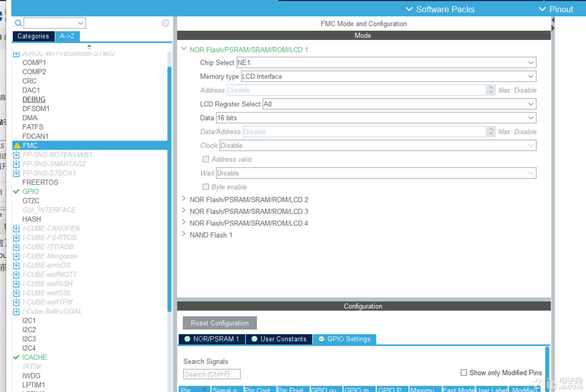
Task: Click the GPIO settings table vertical scrollbar
Action: pyautogui.click(x=547, y=368)
